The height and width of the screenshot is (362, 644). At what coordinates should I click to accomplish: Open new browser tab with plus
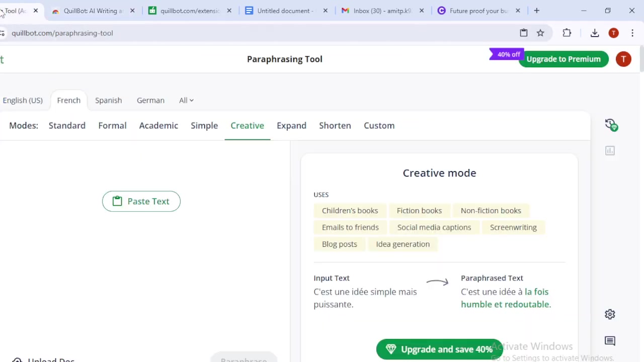536,11
